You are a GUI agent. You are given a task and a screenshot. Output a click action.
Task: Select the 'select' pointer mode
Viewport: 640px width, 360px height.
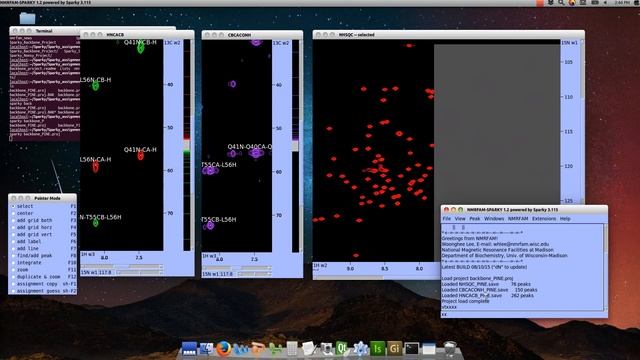tap(43, 206)
